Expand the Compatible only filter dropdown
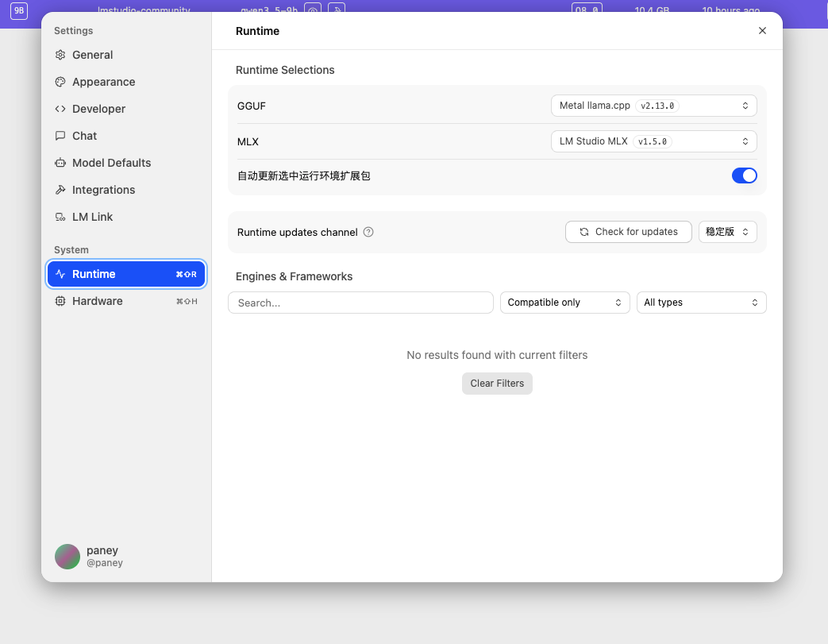Screen dimensions: 828x644 (564, 303)
